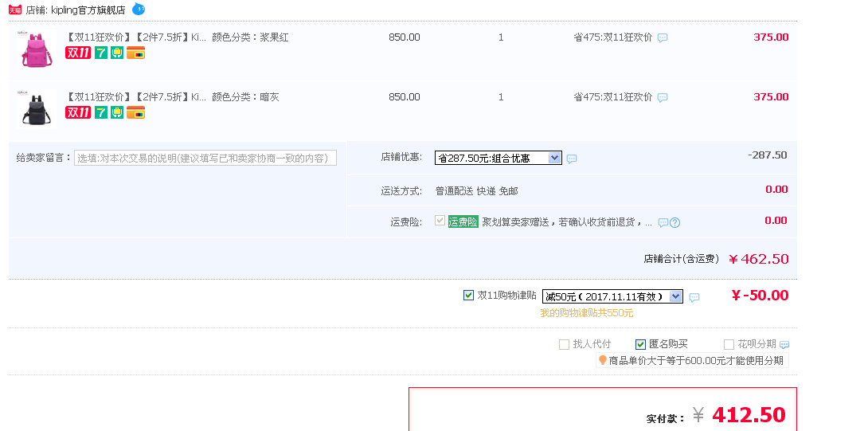Click the 颜色分类：浆果红 text
Screen dimensions: 868x431
[x=250, y=37]
